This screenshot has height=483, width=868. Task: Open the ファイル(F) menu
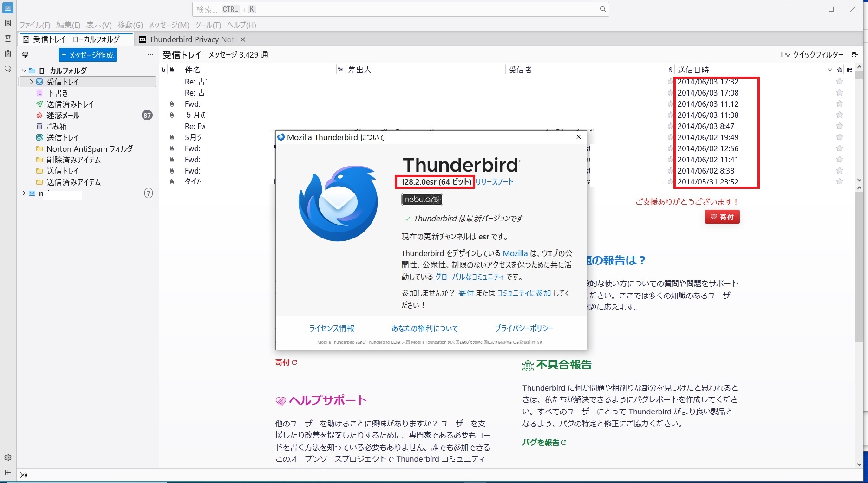[35, 25]
